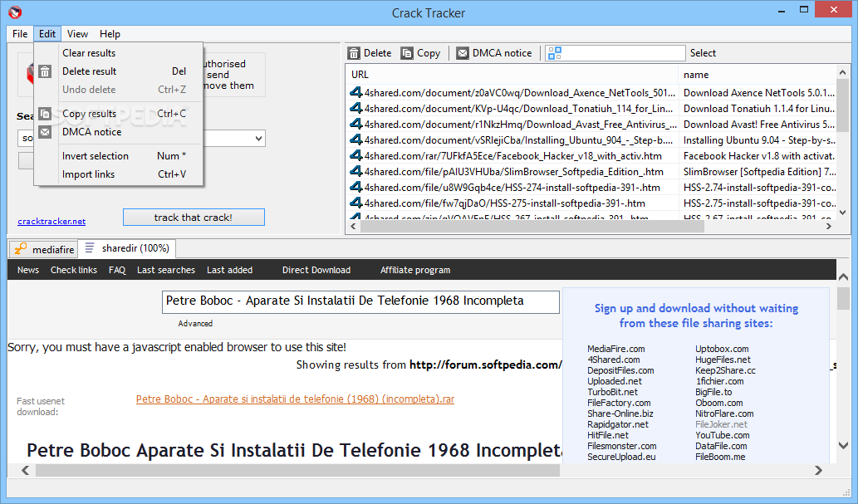The width and height of the screenshot is (858, 504).
Task: Click browser pane horizontal scroll right arrow
Action: click(819, 470)
